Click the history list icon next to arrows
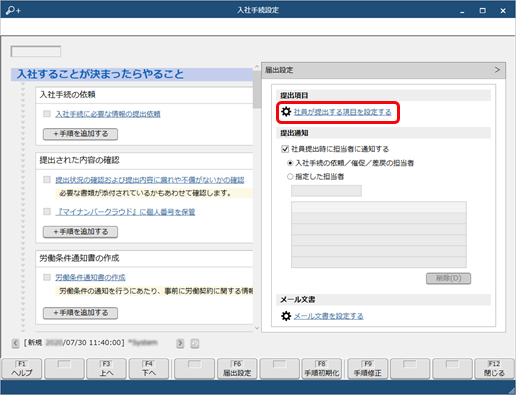 tap(195, 343)
